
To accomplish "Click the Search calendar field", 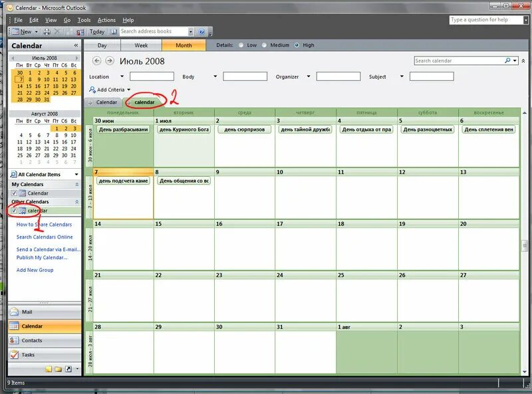I will click(459, 60).
